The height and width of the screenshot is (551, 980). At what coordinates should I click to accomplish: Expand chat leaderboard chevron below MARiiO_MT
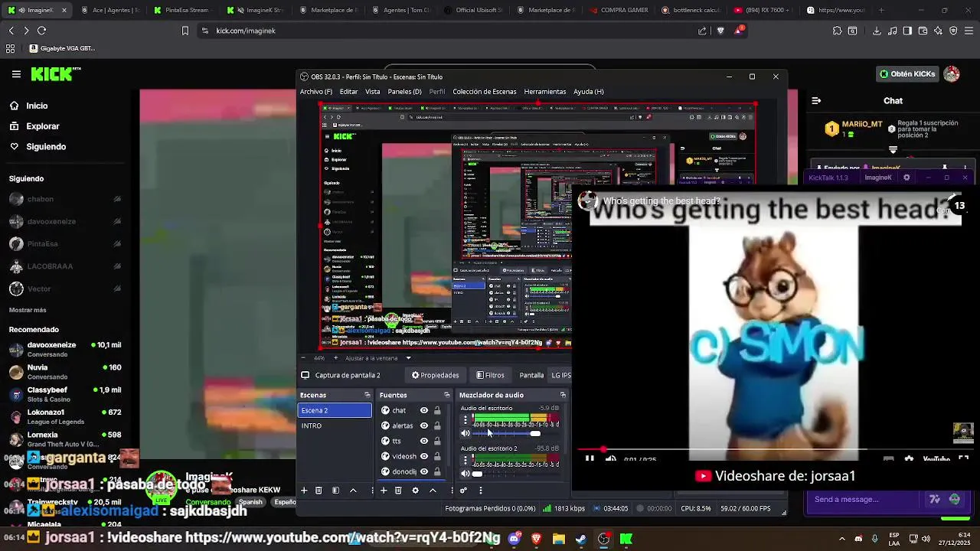893,150
